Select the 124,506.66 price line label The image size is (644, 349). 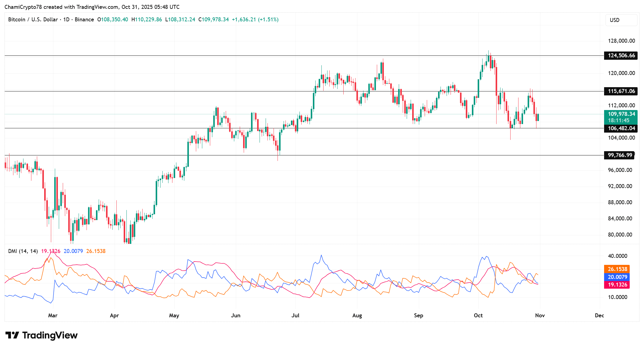(x=621, y=55)
